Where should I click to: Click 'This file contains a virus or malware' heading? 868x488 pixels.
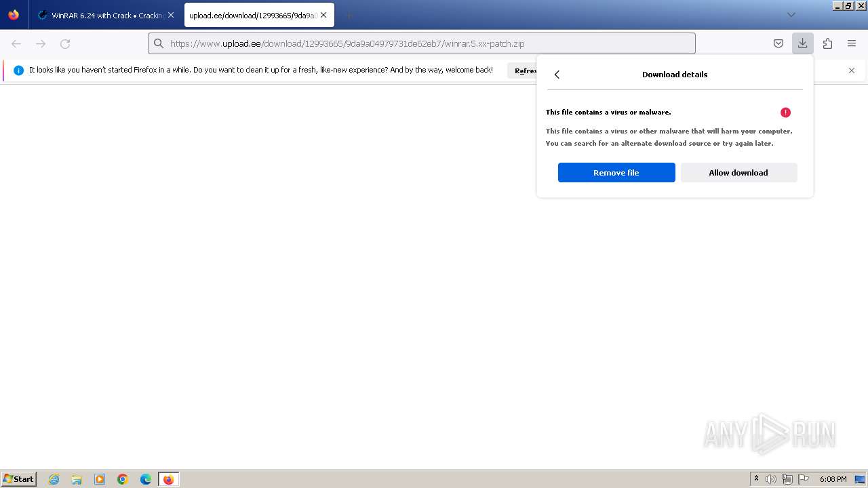coord(608,113)
